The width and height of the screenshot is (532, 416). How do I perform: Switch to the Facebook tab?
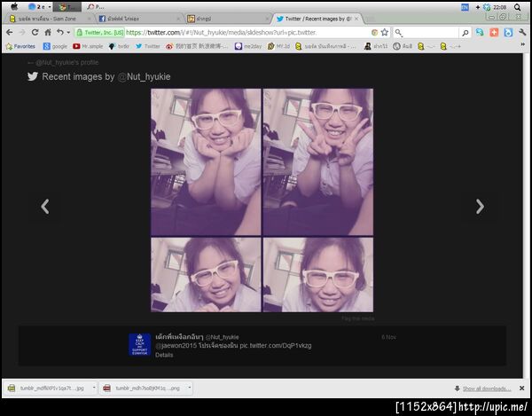[140, 19]
